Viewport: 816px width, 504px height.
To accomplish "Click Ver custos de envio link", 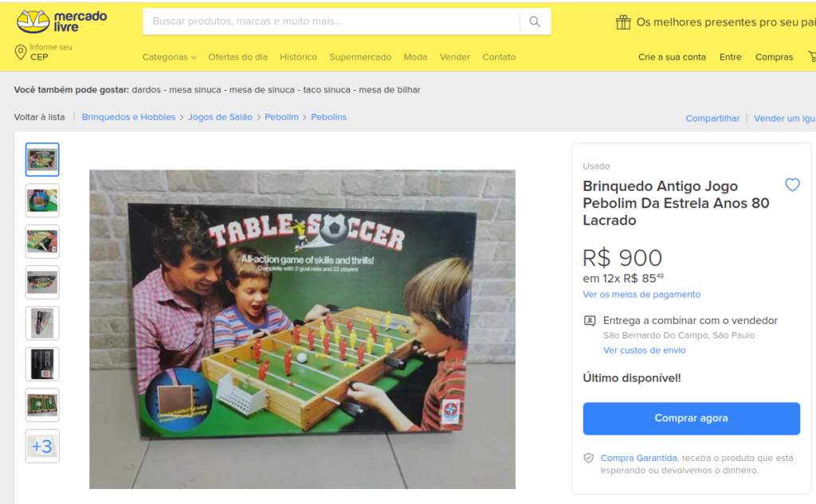I will (644, 350).
